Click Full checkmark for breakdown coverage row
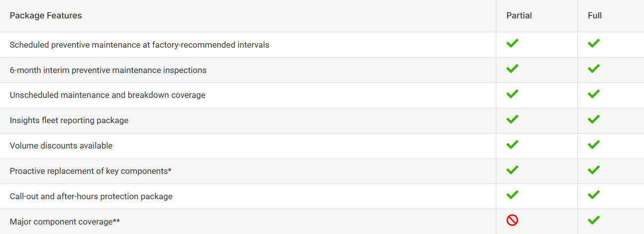Screen dimensions: 644x234 click(x=593, y=94)
